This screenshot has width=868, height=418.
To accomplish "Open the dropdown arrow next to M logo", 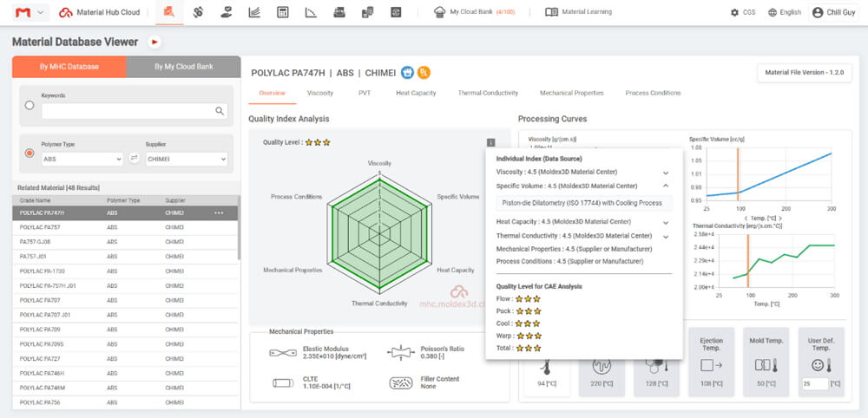I will pyautogui.click(x=40, y=12).
